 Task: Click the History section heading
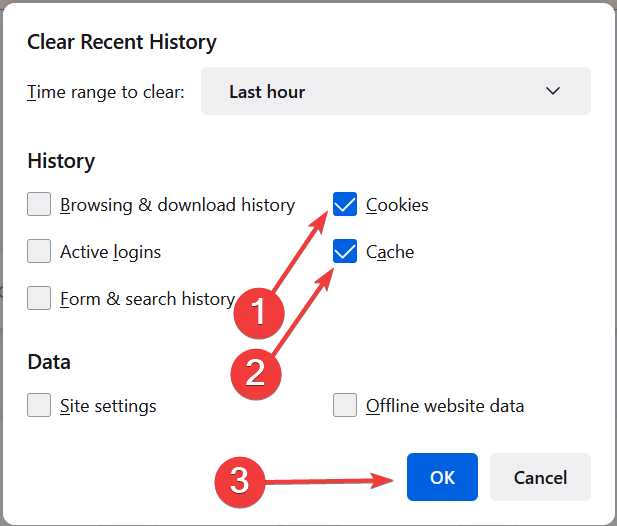tap(61, 161)
